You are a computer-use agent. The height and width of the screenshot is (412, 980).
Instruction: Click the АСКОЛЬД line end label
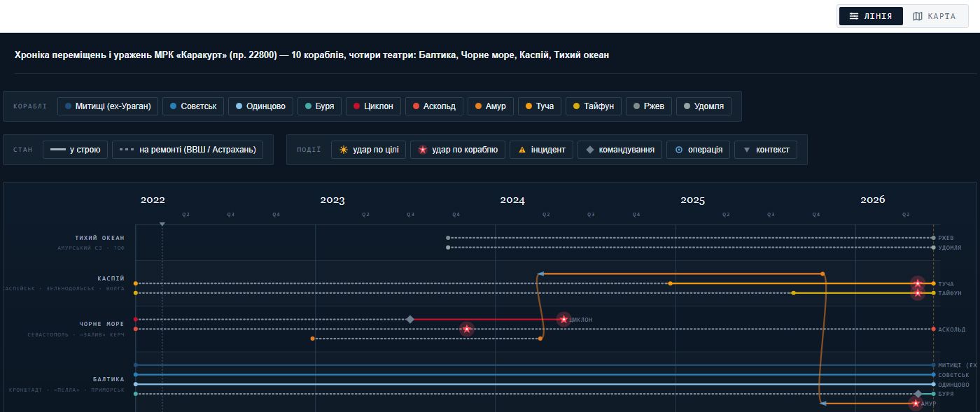point(952,329)
